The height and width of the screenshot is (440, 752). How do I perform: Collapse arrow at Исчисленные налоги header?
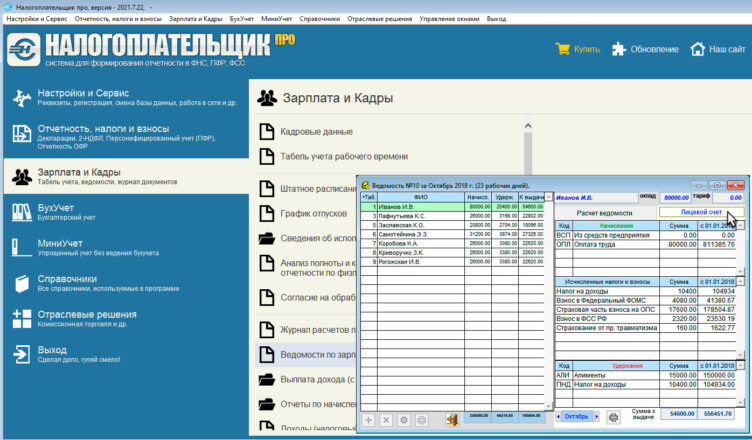click(740, 282)
